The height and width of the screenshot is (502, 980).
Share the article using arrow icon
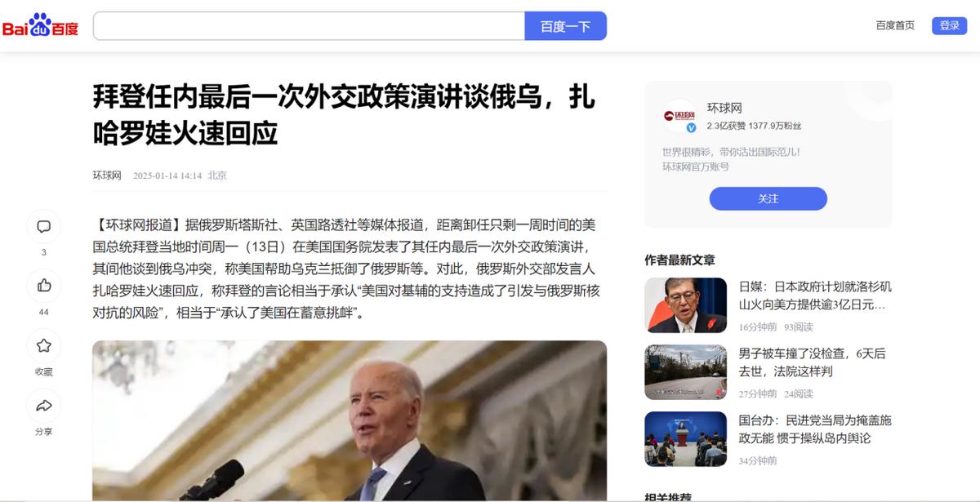[44, 406]
